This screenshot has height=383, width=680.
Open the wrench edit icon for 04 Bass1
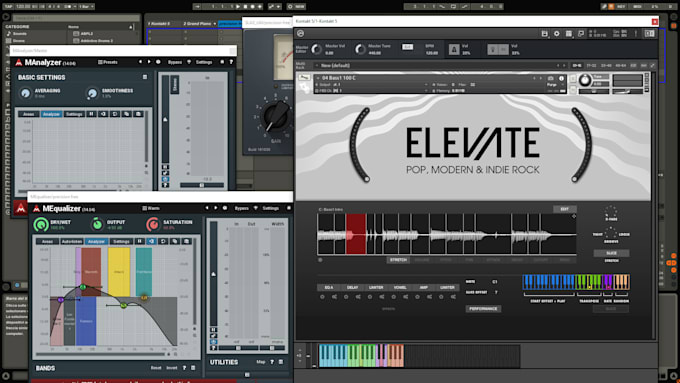click(x=304, y=78)
